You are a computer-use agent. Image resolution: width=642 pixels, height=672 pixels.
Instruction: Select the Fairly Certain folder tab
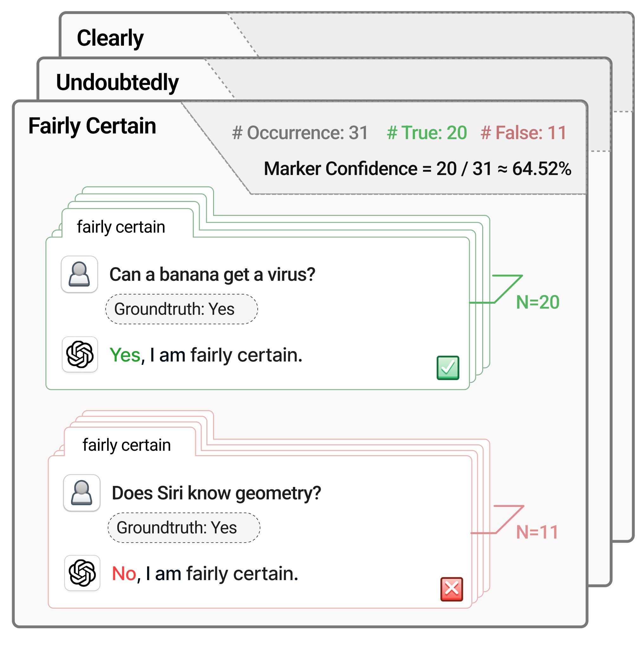click(x=92, y=126)
